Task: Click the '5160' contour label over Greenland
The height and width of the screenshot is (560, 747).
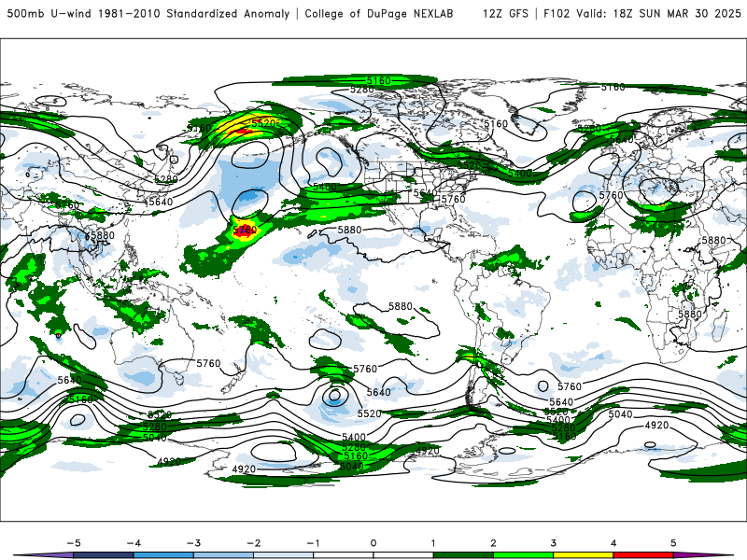Action: [496, 124]
